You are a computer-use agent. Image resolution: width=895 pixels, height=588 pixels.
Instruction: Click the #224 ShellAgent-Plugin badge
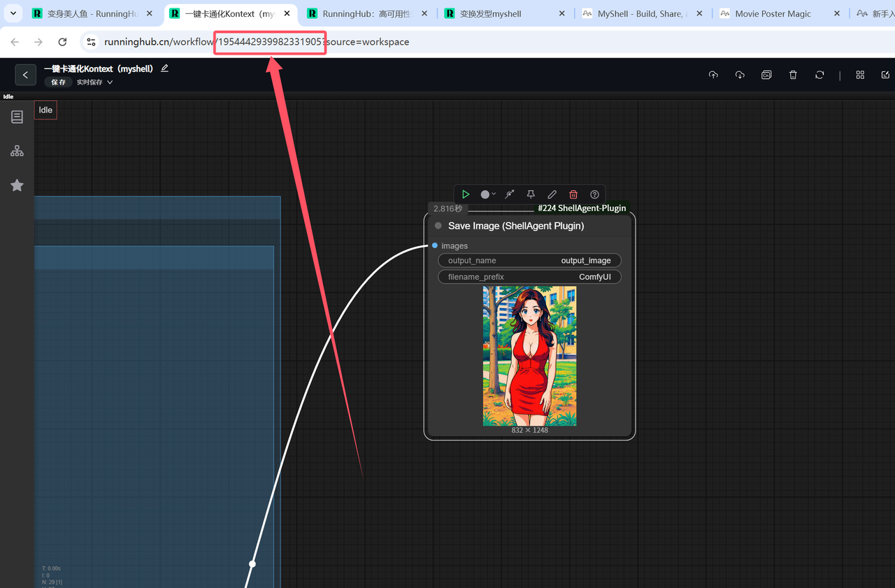(582, 208)
